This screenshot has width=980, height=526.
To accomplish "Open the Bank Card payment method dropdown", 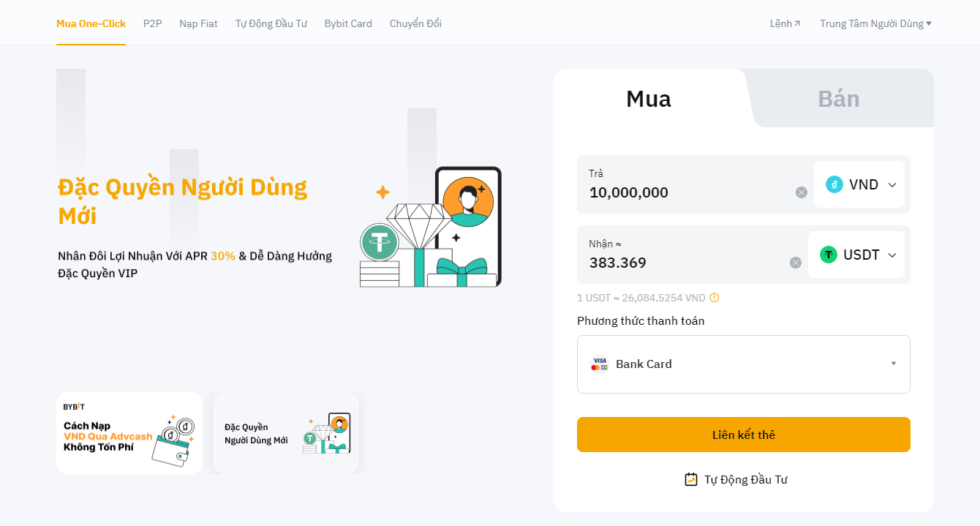I will pyautogui.click(x=744, y=364).
